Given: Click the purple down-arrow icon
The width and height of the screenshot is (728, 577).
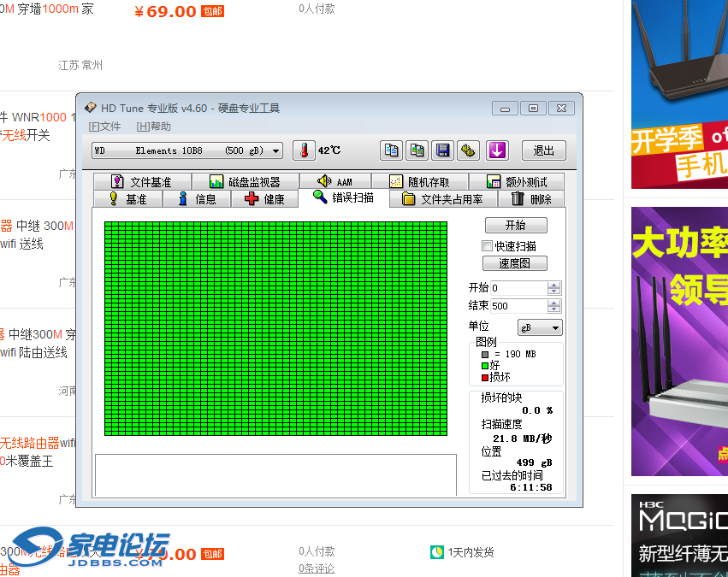Looking at the screenshot, I should 497,150.
